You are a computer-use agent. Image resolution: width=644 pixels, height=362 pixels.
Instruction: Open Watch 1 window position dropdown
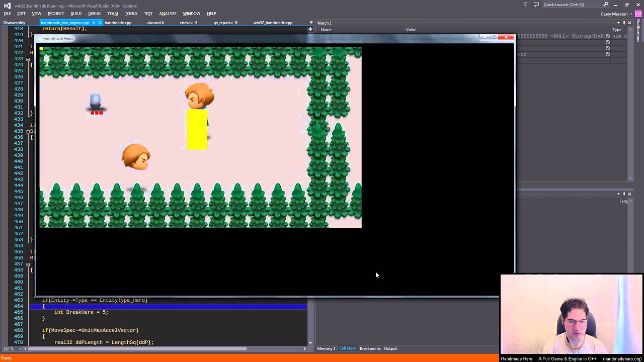point(618,23)
